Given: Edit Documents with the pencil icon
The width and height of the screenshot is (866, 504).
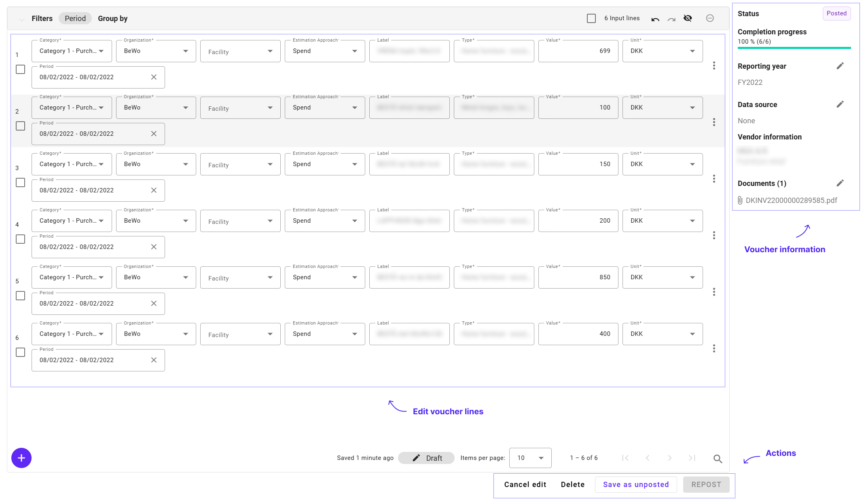Looking at the screenshot, I should [840, 183].
